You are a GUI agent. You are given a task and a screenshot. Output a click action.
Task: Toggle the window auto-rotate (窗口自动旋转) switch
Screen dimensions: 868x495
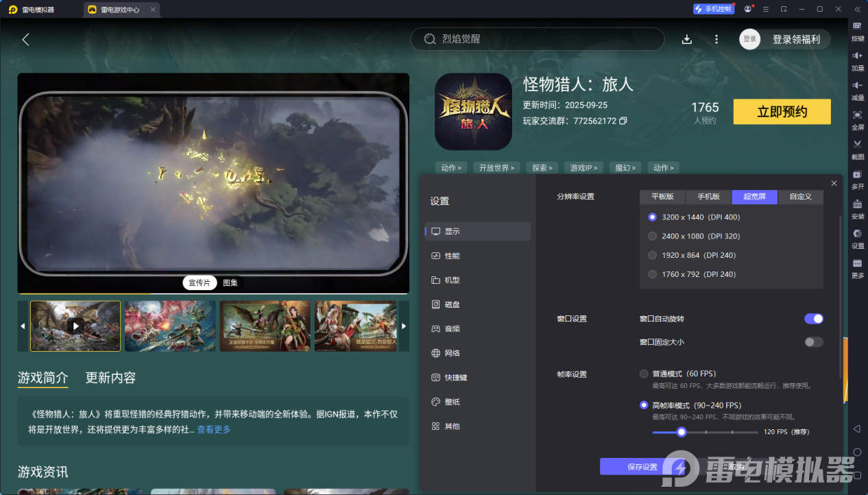[x=813, y=319]
